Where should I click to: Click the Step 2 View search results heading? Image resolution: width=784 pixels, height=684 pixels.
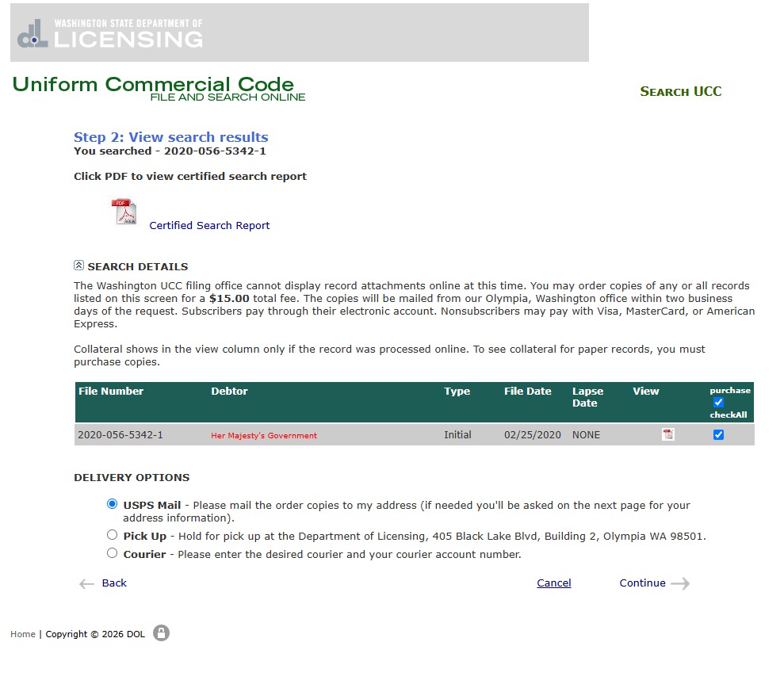171,137
